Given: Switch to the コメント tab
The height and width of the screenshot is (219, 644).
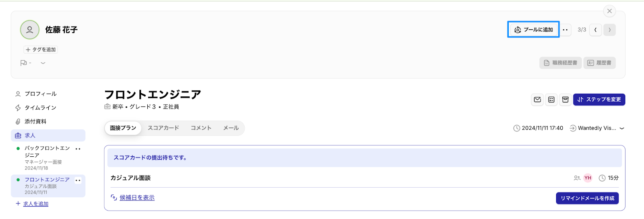Looking at the screenshot, I should pos(201,128).
